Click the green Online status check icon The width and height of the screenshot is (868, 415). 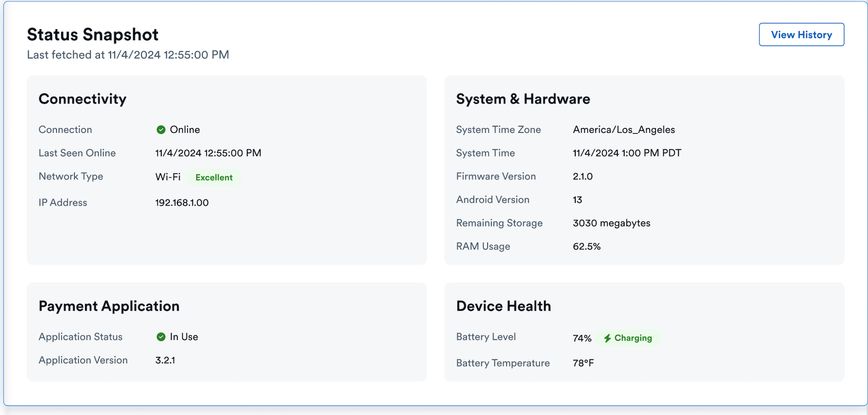(161, 130)
